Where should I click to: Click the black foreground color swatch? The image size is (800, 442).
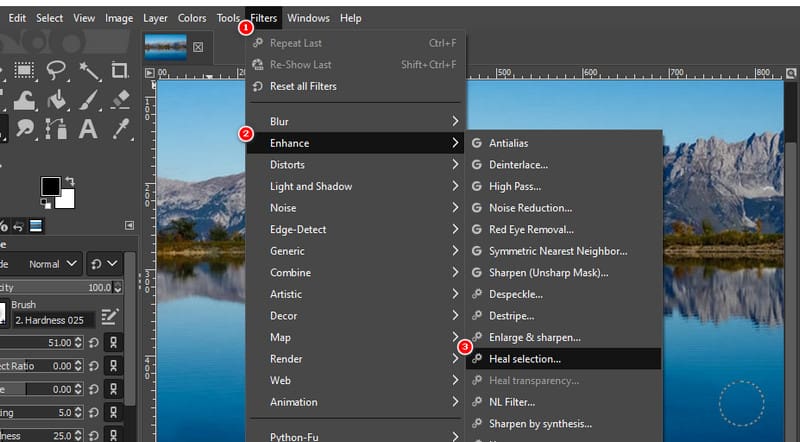(50, 186)
